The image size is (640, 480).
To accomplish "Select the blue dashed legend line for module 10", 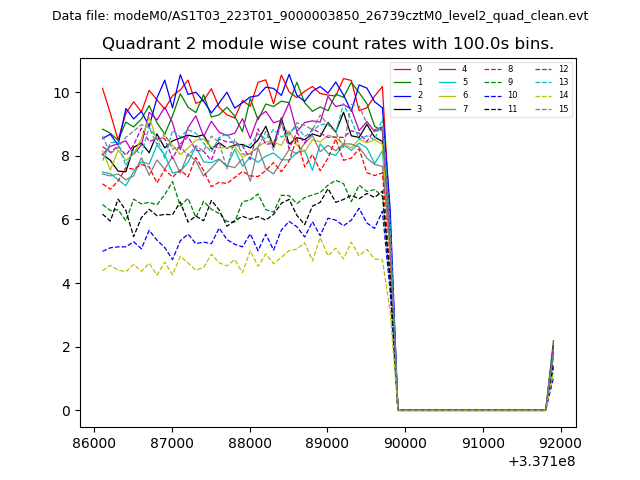I will (495, 95).
